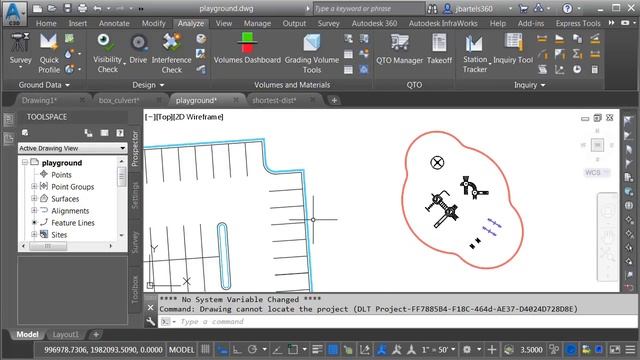Click the keyword or phrase search box
Viewport: 640px width, 360px height.
tap(369, 8)
